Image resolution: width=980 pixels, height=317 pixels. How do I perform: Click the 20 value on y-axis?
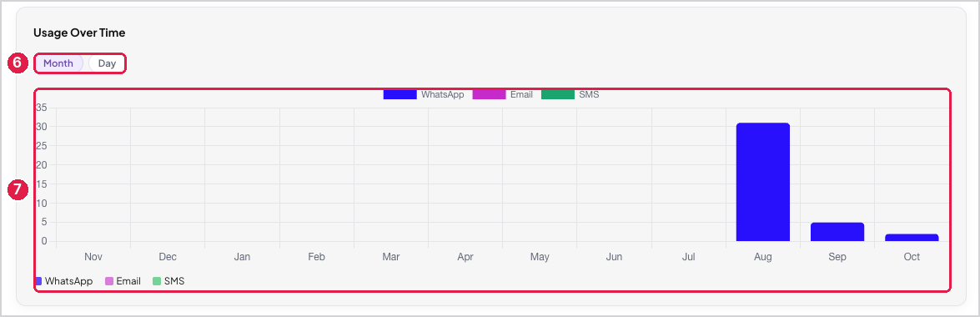coord(42,165)
